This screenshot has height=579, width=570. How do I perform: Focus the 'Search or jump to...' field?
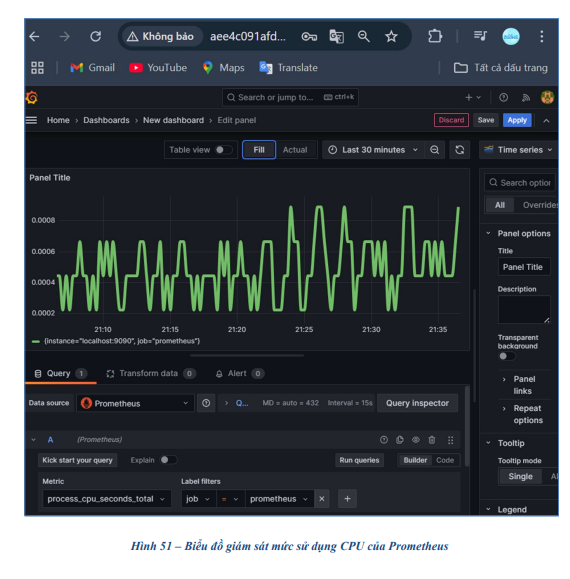[290, 97]
